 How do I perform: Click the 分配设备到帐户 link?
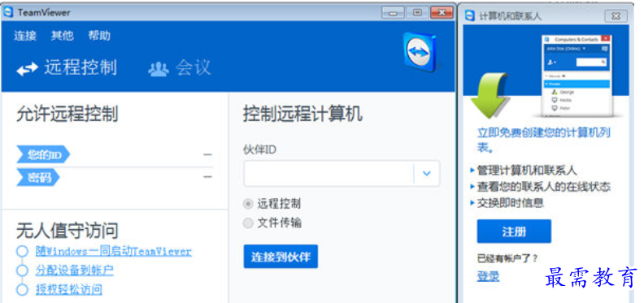pyautogui.click(x=74, y=271)
